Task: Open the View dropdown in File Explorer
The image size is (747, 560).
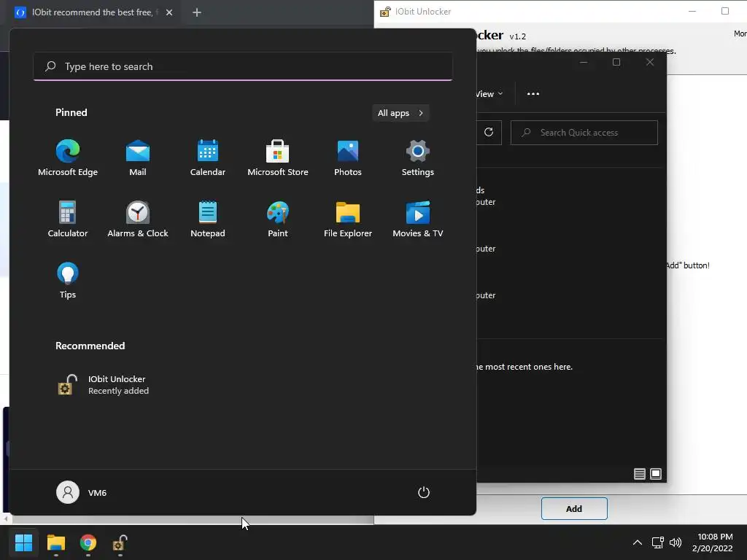Action: click(x=489, y=94)
